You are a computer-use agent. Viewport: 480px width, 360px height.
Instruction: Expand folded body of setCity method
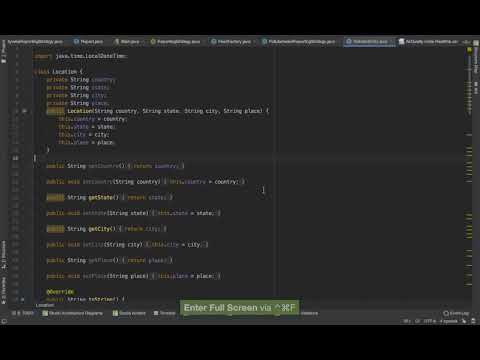(177, 244)
